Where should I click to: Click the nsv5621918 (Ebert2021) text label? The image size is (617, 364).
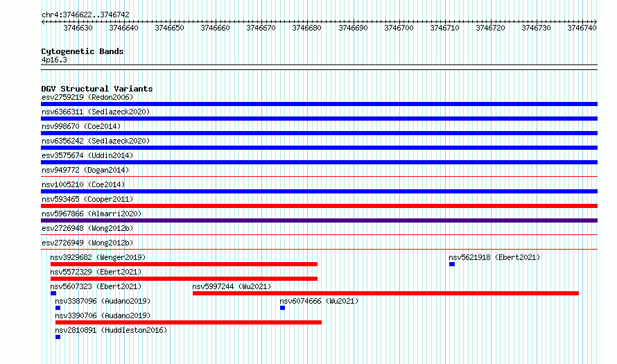(494, 257)
